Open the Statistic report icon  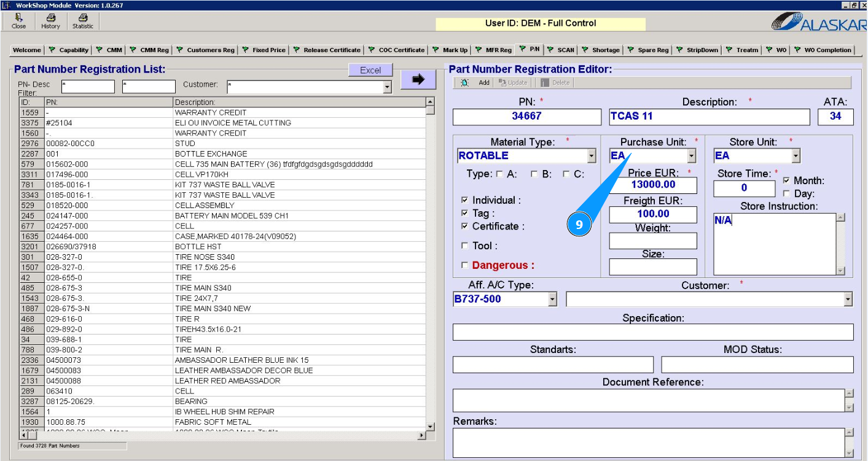(x=83, y=18)
